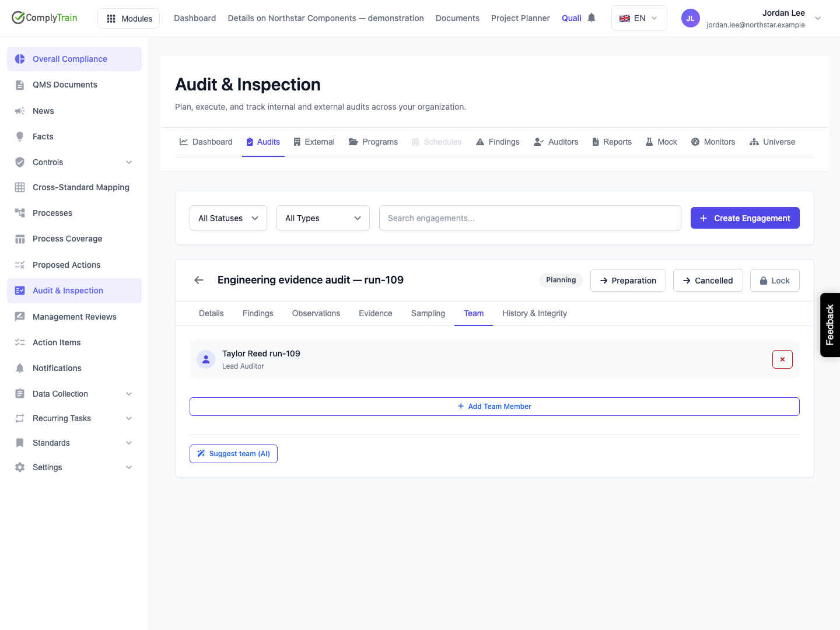This screenshot has height=630, width=840.
Task: Open the Evidence tab
Action: tap(376, 313)
